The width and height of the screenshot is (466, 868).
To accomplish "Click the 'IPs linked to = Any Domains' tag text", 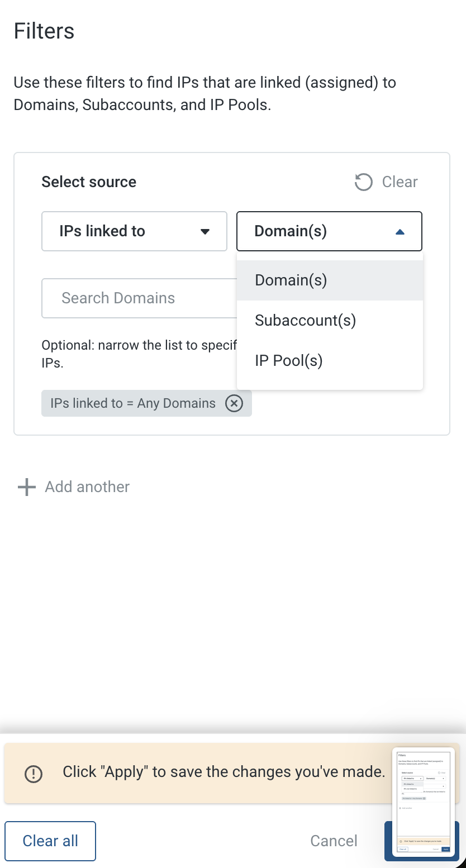I will point(133,403).
